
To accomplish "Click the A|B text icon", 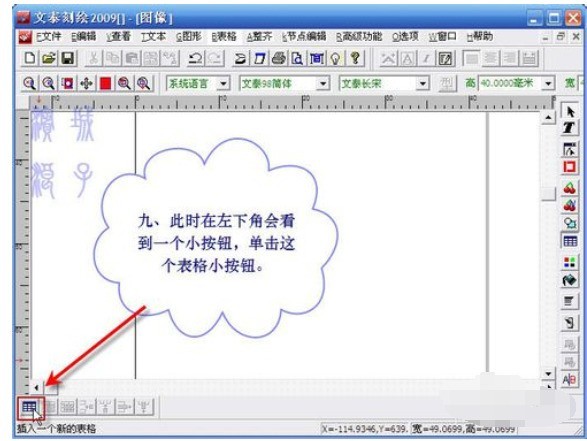I will click(x=570, y=380).
